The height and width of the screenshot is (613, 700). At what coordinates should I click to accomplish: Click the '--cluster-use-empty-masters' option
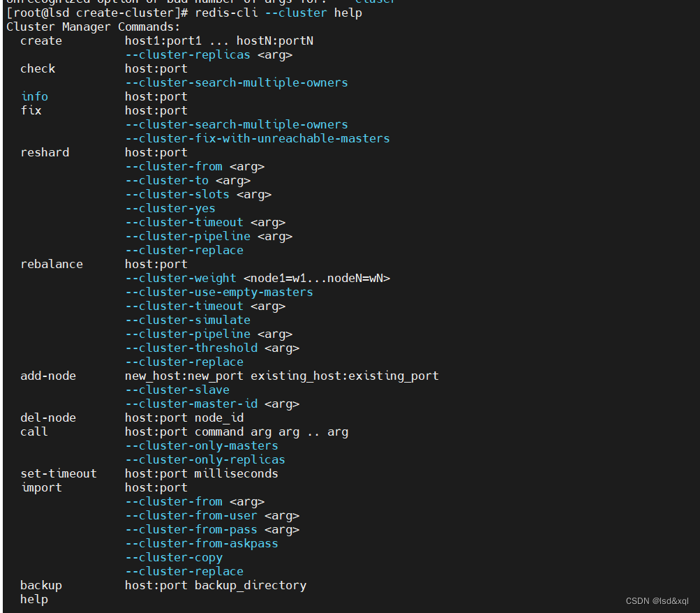click(x=218, y=292)
